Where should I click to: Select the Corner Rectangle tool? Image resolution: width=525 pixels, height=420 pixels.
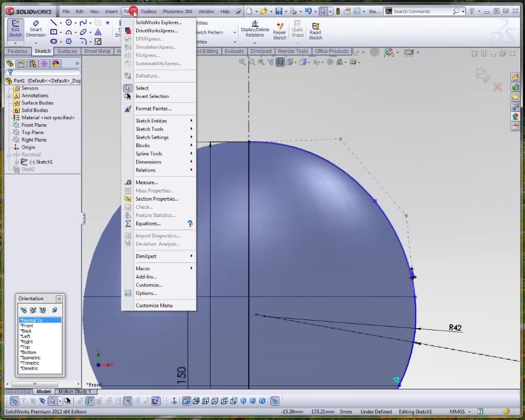(x=54, y=32)
